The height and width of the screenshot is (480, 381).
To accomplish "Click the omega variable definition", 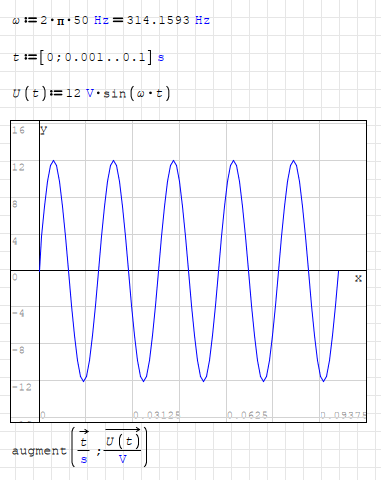I will click(x=111, y=20).
